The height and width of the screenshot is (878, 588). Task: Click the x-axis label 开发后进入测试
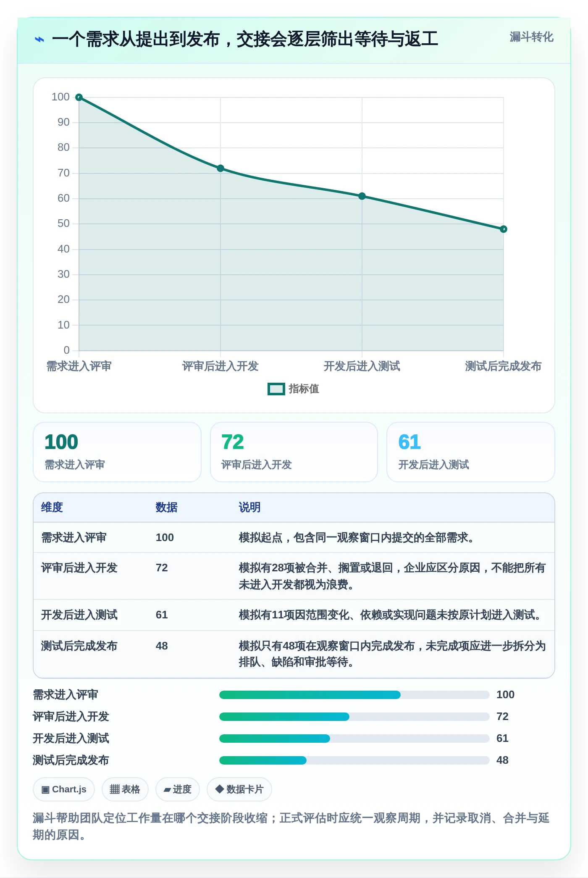pos(362,366)
